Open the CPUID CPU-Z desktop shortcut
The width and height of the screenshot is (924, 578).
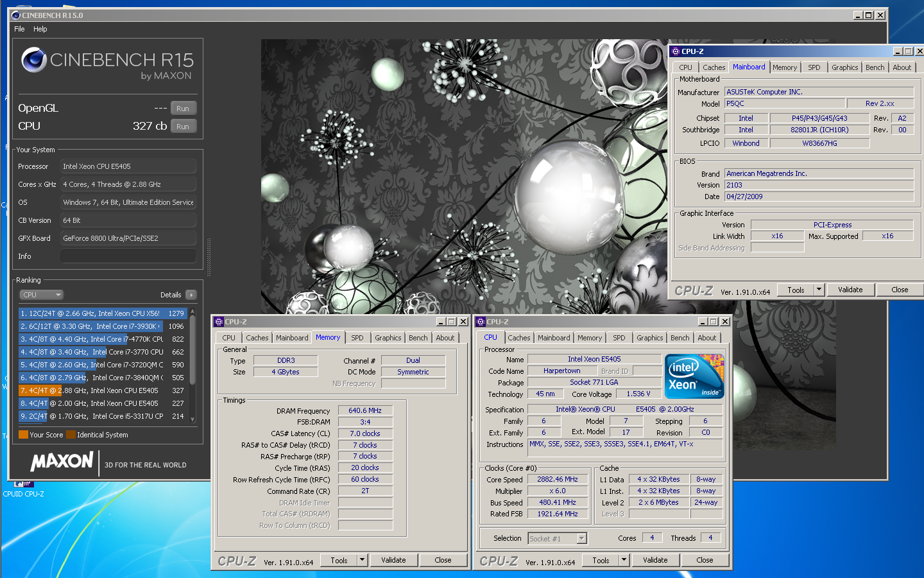pos(24,489)
